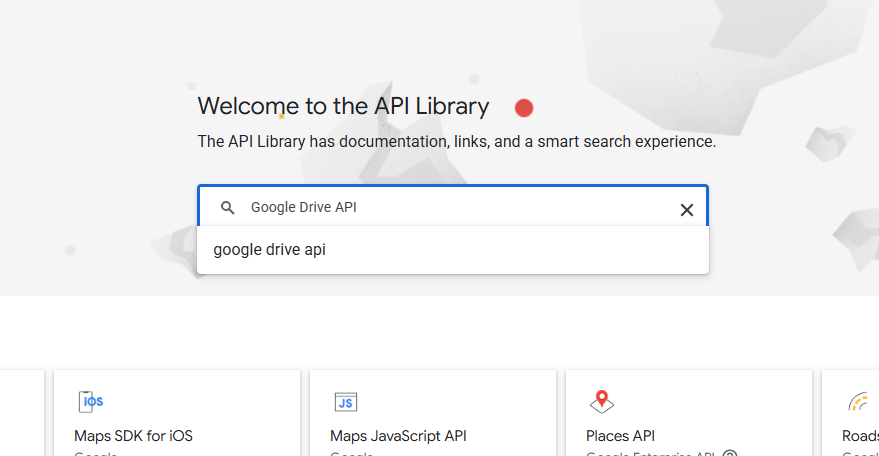
Task: Clear the search text with X
Action: [687, 209]
